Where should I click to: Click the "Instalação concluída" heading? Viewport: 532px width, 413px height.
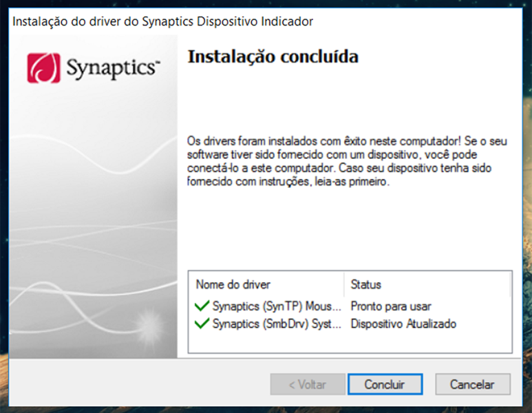pos(273,56)
